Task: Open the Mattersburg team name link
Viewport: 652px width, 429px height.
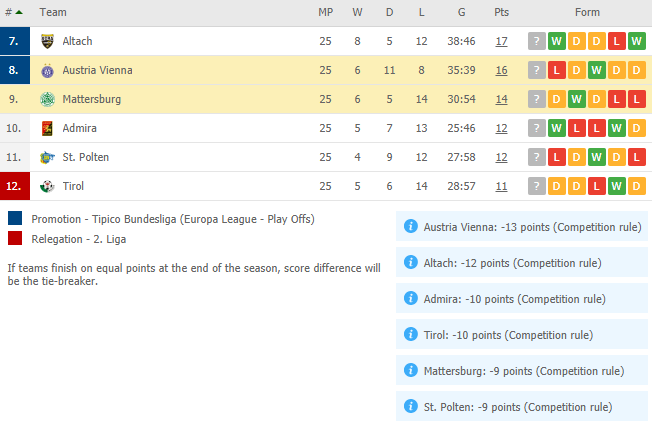Action: 92,99
